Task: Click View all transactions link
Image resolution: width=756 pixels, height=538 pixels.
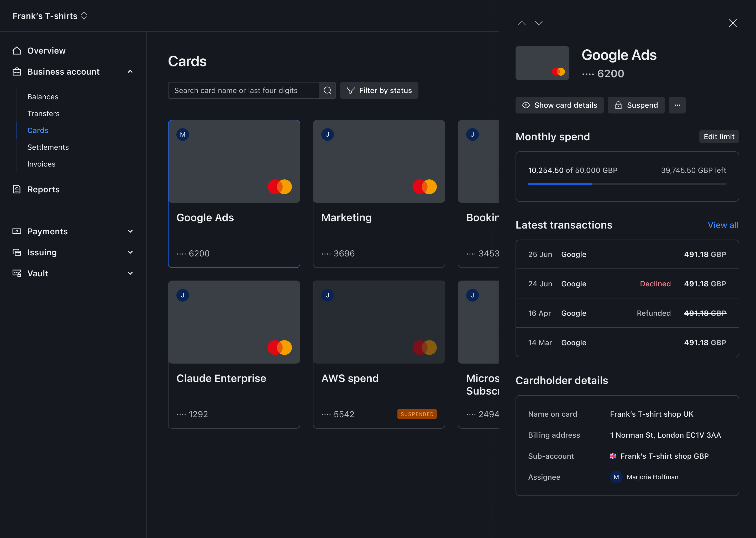Action: 723,225
